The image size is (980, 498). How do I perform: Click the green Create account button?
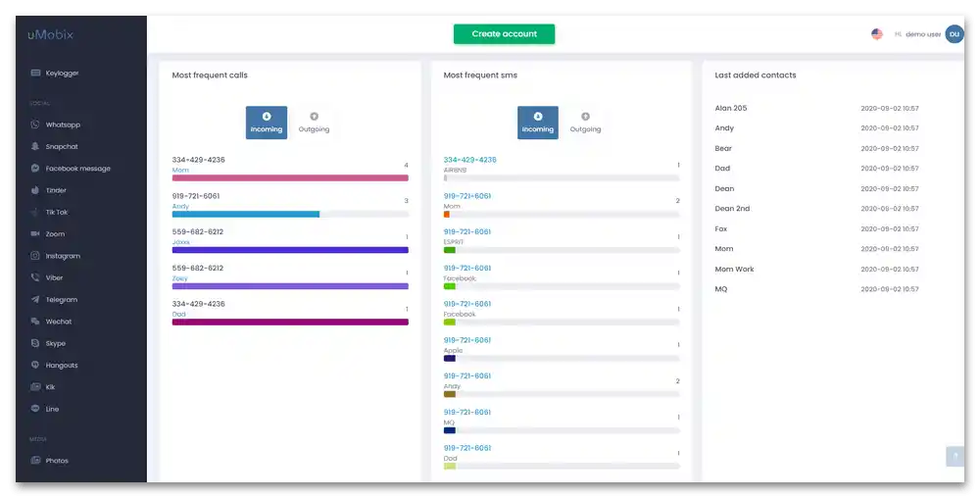coord(505,33)
